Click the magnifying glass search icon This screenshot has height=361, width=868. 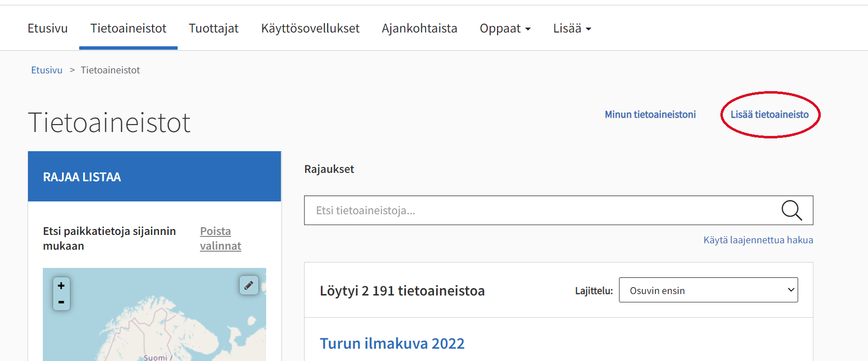point(792,210)
